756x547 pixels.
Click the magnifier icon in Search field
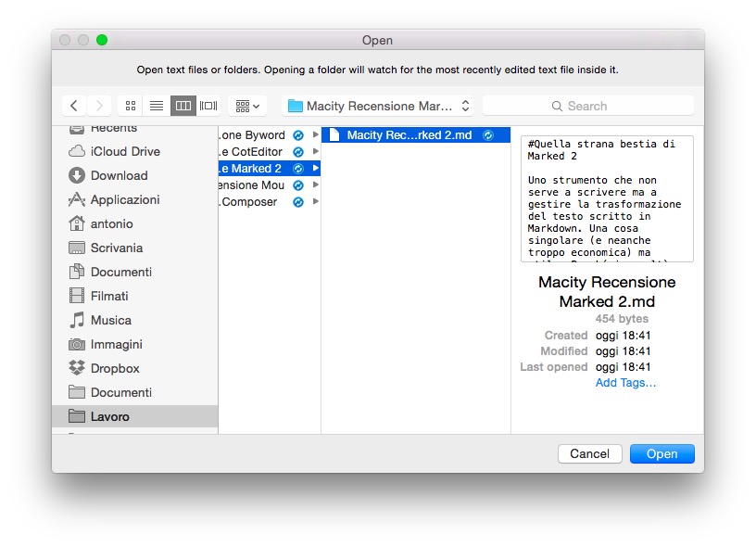tap(557, 106)
